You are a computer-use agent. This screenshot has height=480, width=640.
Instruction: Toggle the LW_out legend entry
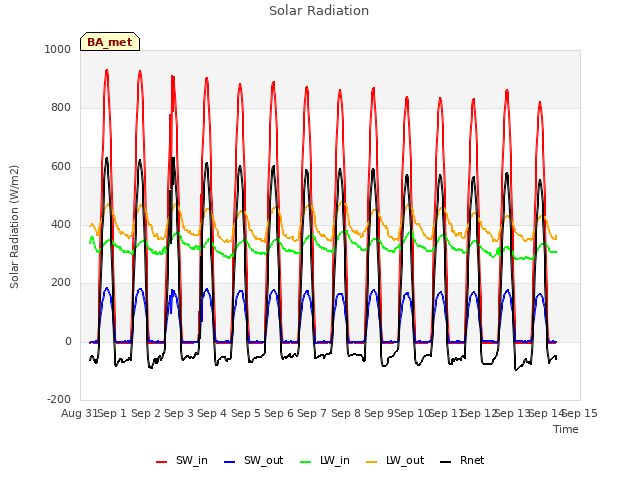[395, 460]
